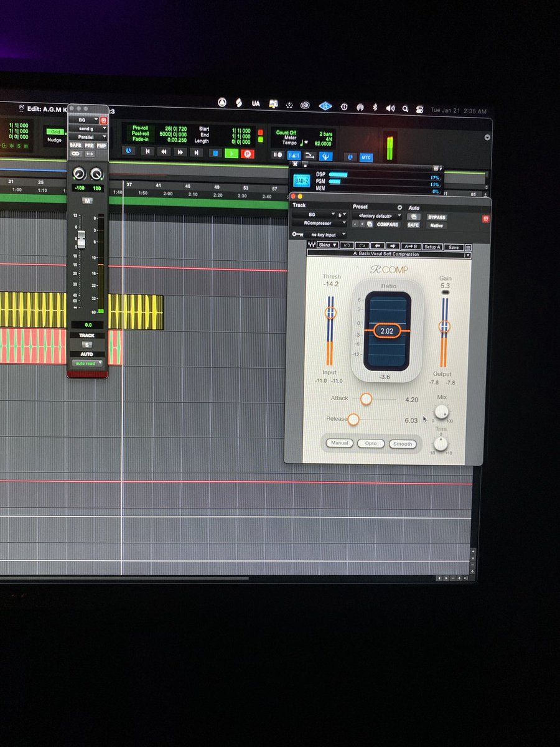Image resolution: width=560 pixels, height=747 pixels.
Task: Open BG track selector in plugin header
Action: click(x=313, y=214)
